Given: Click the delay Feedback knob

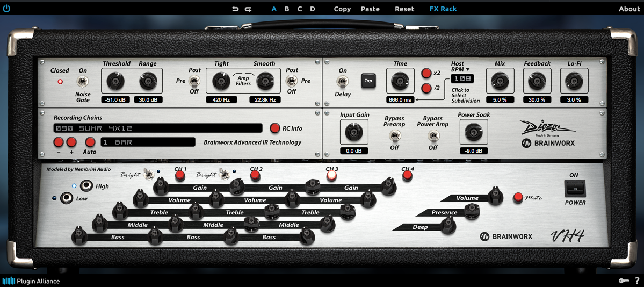Looking at the screenshot, I should 537,81.
